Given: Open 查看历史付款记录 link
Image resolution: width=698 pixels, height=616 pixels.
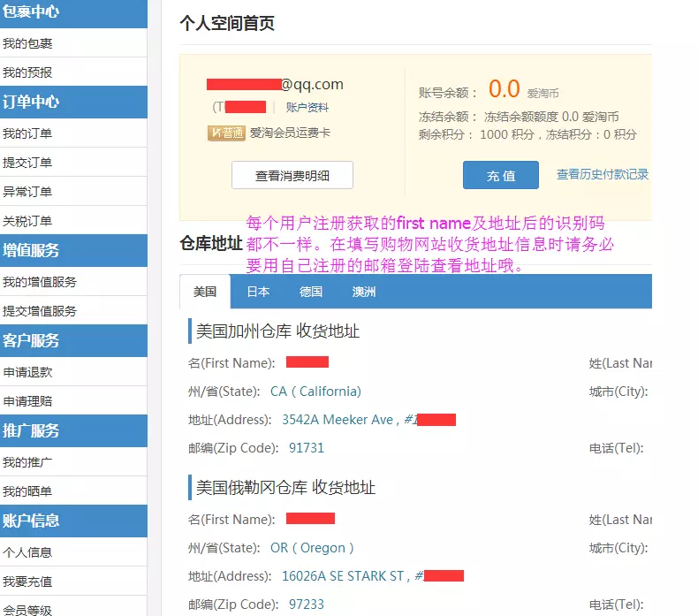Looking at the screenshot, I should 603,174.
